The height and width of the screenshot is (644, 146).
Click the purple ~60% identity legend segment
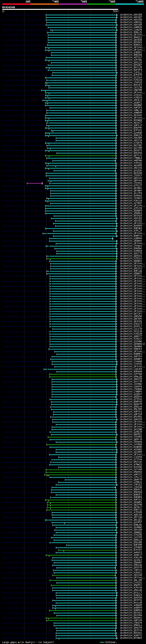click(73, 4)
